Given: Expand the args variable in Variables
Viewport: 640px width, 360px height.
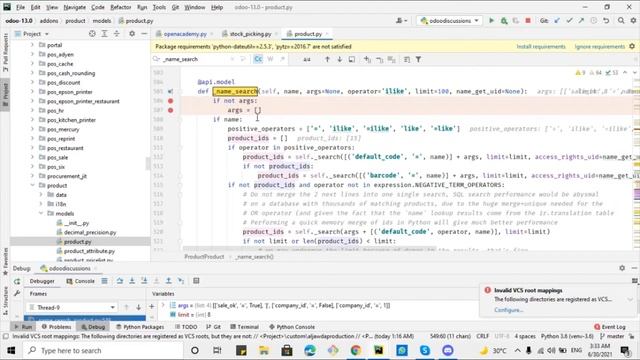Looking at the screenshot, I should click(x=163, y=305).
